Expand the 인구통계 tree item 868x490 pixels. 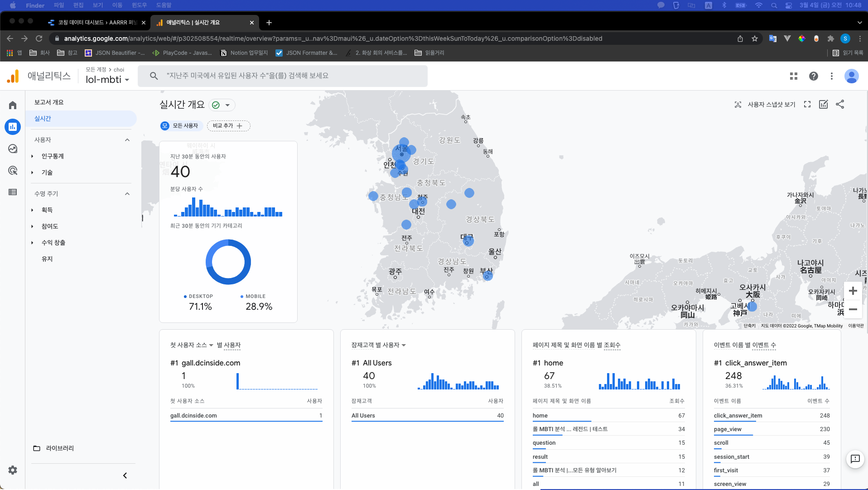click(x=31, y=156)
